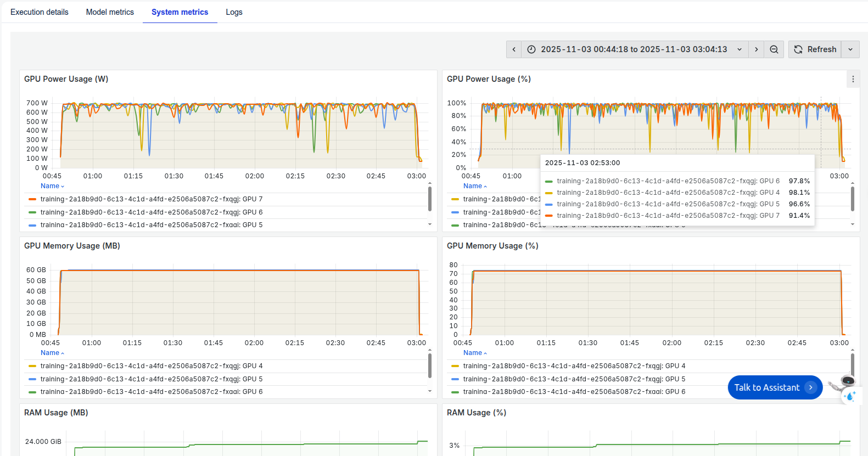Click the refresh circular arrows icon
The width and height of the screenshot is (868, 456).
tap(798, 49)
